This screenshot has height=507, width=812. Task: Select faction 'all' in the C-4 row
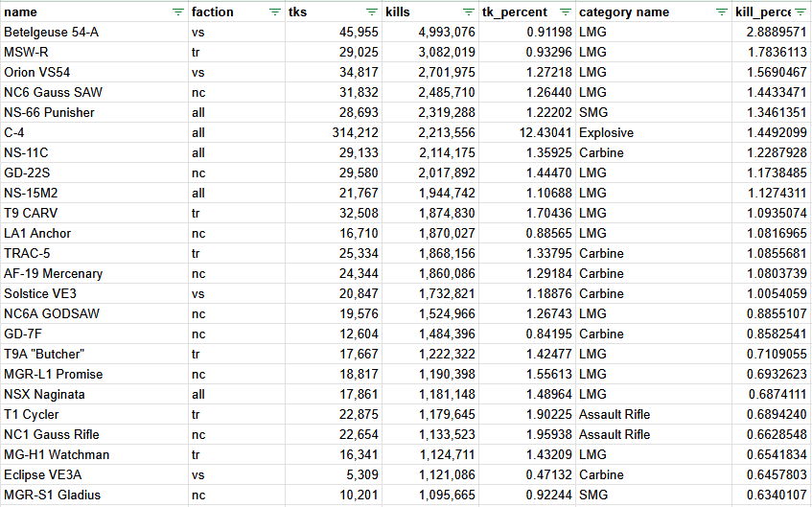237,133
